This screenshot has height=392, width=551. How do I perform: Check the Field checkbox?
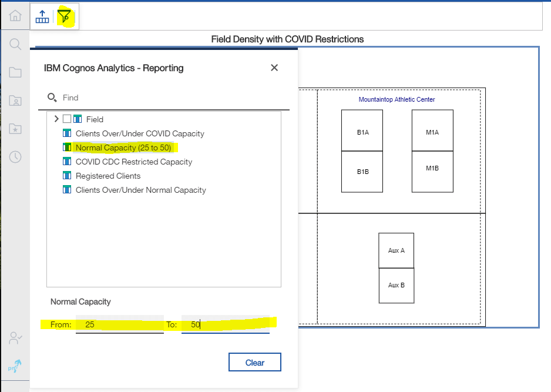(67, 119)
